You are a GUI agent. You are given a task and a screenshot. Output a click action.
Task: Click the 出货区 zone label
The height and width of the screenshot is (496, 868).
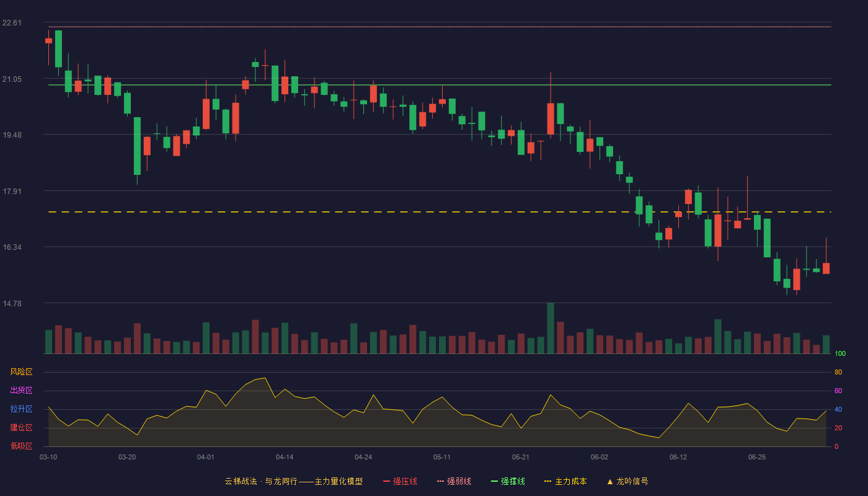pos(21,391)
